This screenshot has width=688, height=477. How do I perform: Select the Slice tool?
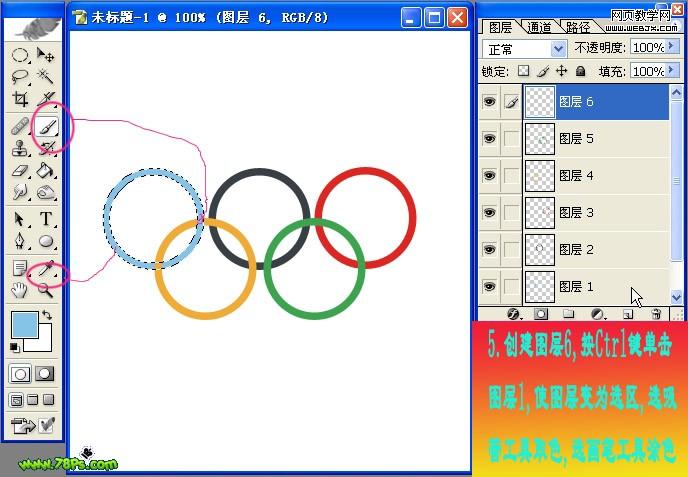45,99
